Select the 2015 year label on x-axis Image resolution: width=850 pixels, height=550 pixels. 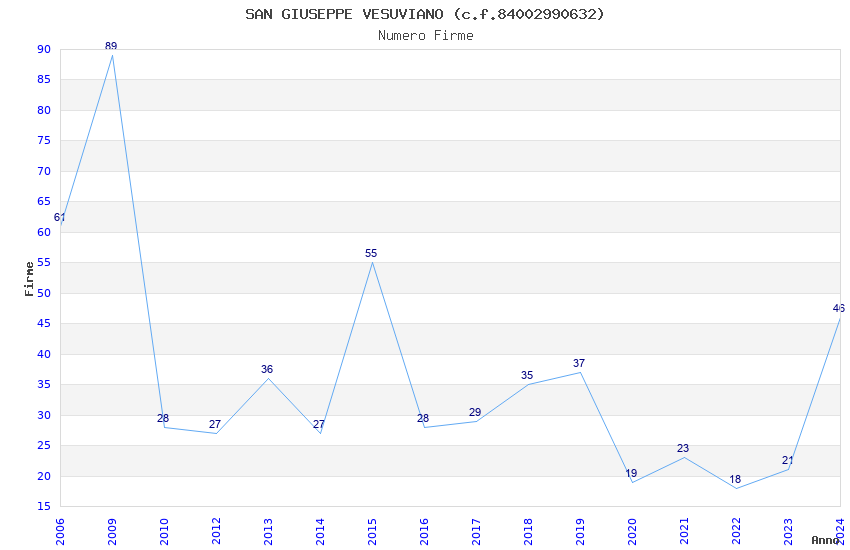coord(372,529)
